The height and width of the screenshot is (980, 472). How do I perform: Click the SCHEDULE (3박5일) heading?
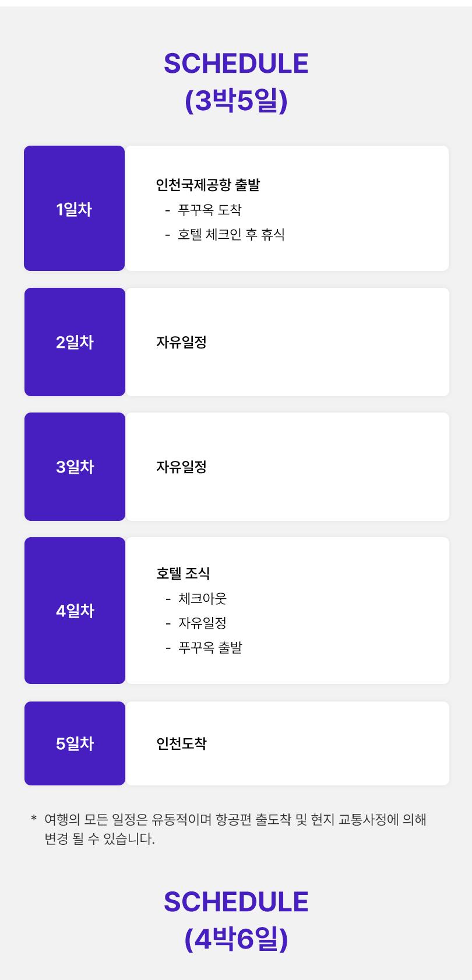(236, 82)
